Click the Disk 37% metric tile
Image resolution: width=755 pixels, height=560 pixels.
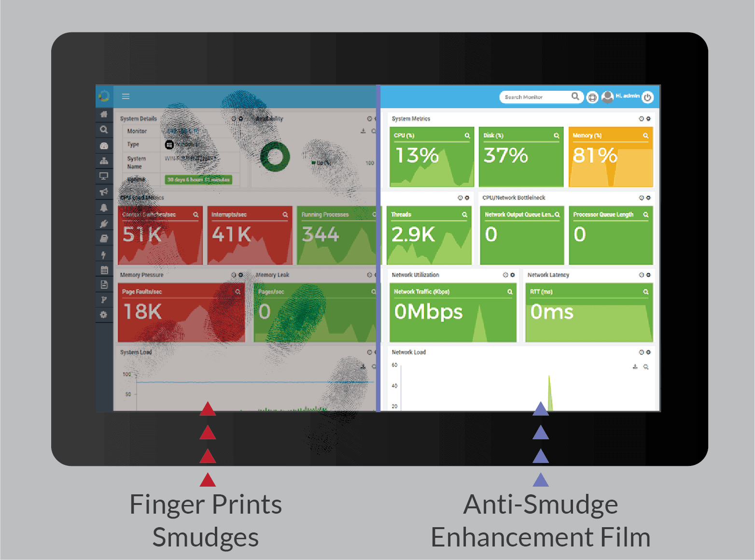pos(521,157)
